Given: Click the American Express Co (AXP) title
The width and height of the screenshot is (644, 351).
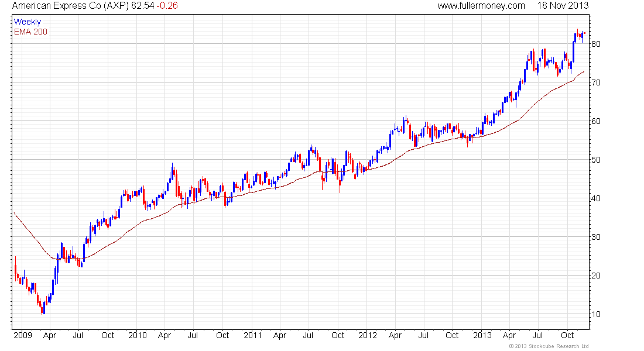Looking at the screenshot, I should click(70, 6).
